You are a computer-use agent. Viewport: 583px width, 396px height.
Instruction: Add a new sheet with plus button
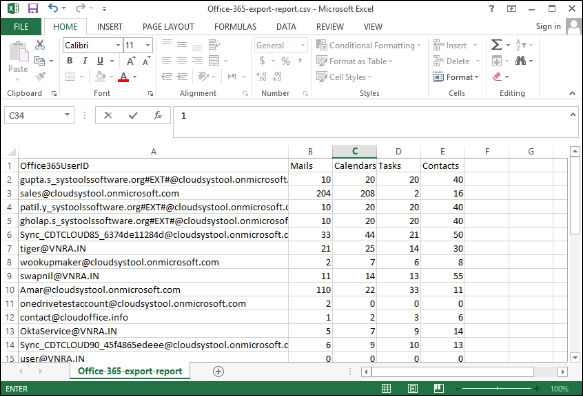pyautogui.click(x=218, y=371)
